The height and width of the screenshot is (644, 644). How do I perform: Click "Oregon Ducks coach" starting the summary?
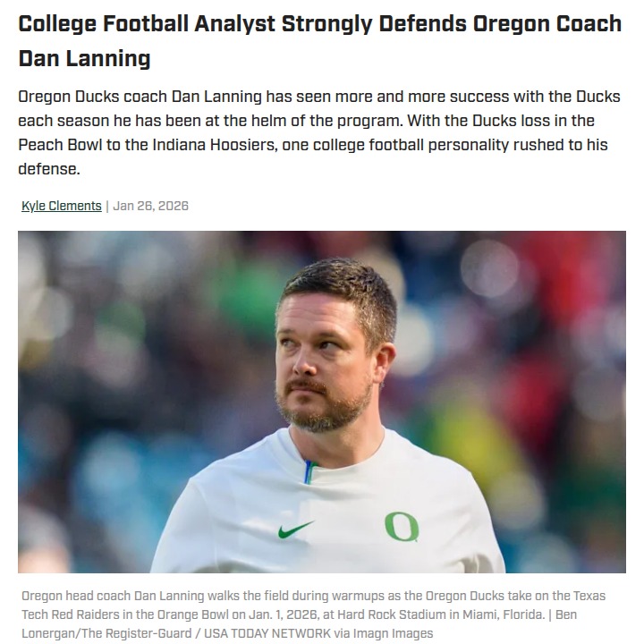point(83,96)
